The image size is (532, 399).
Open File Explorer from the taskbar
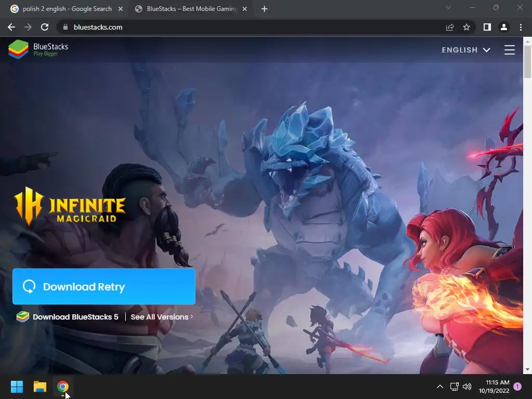[39, 387]
